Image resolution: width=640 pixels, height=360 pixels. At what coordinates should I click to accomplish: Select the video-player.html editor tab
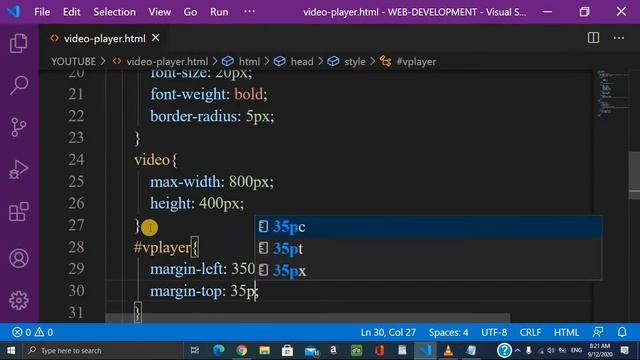coord(104,38)
